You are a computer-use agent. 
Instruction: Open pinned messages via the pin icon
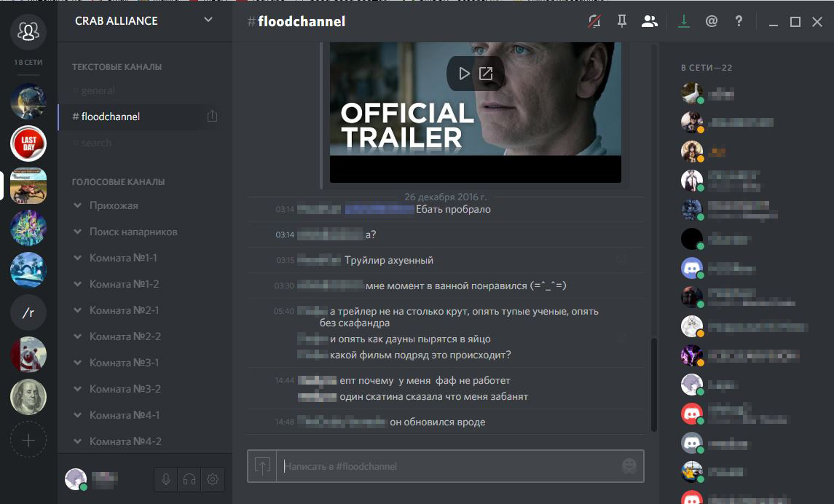click(x=621, y=21)
